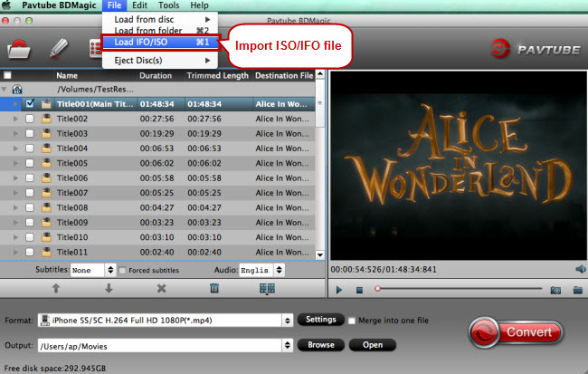Check the Title002 checkbox
588x374 pixels.
click(30, 119)
